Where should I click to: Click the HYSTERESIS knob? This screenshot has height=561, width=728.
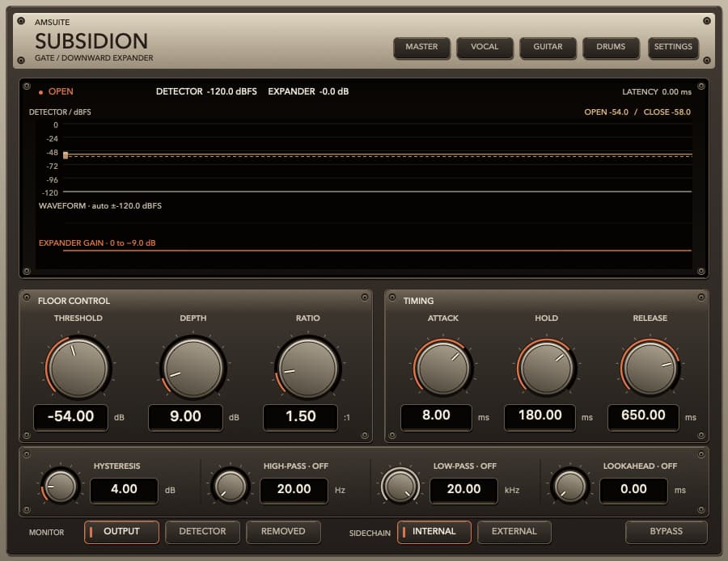click(x=61, y=487)
